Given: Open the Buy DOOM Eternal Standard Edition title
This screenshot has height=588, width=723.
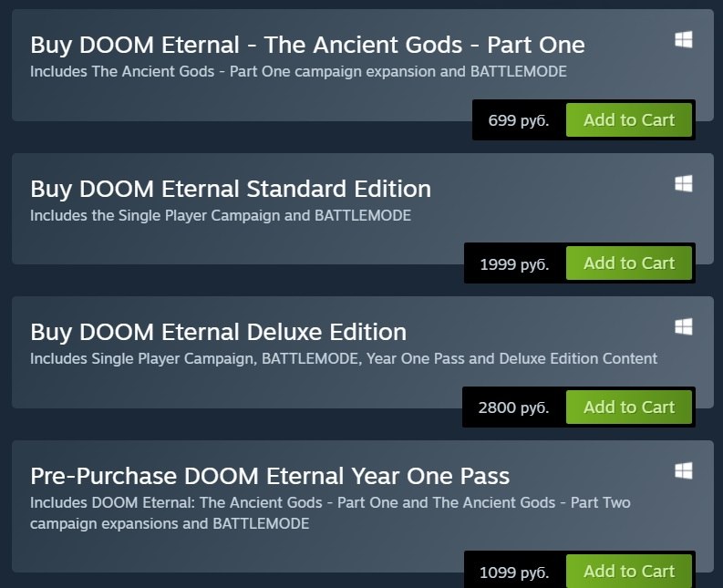Looking at the screenshot, I should (231, 189).
